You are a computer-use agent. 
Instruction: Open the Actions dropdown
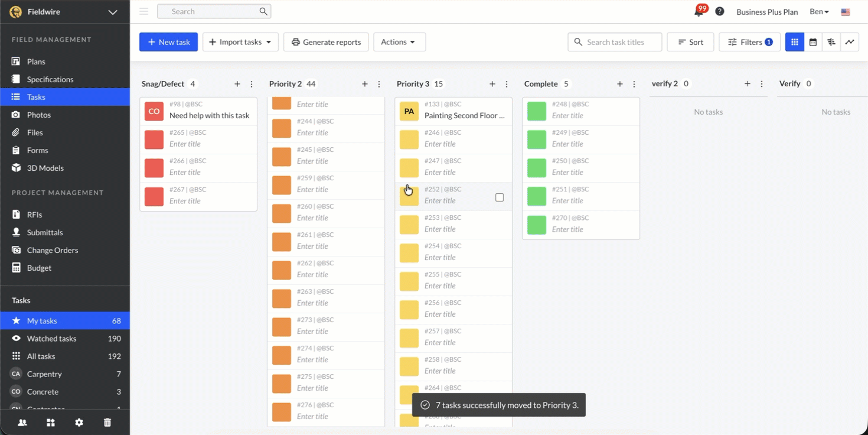click(x=400, y=42)
